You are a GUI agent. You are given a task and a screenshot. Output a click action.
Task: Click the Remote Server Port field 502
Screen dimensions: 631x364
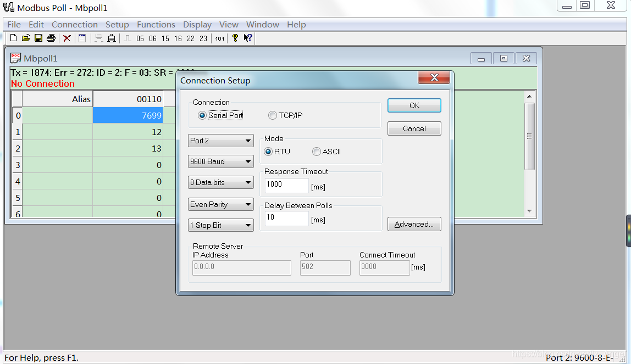(325, 267)
